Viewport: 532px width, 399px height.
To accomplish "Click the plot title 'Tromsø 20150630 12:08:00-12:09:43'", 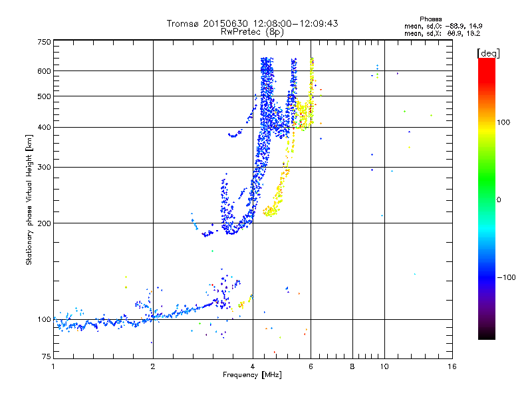I will [x=252, y=23].
